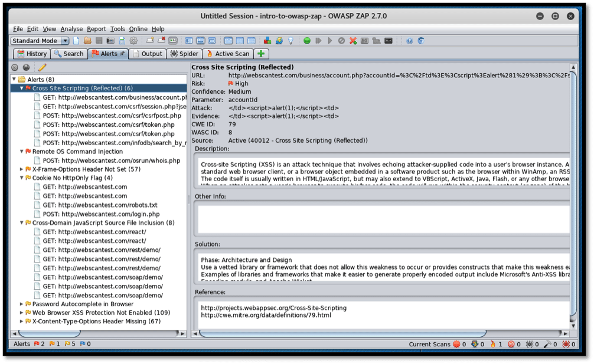
Task: Click the red X breakpoints icon
Action: (353, 41)
